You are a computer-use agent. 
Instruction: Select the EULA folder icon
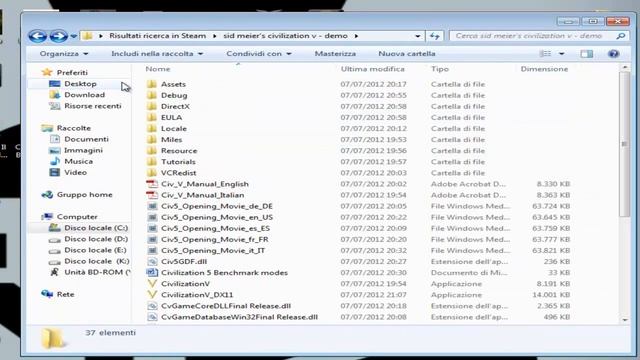152,117
